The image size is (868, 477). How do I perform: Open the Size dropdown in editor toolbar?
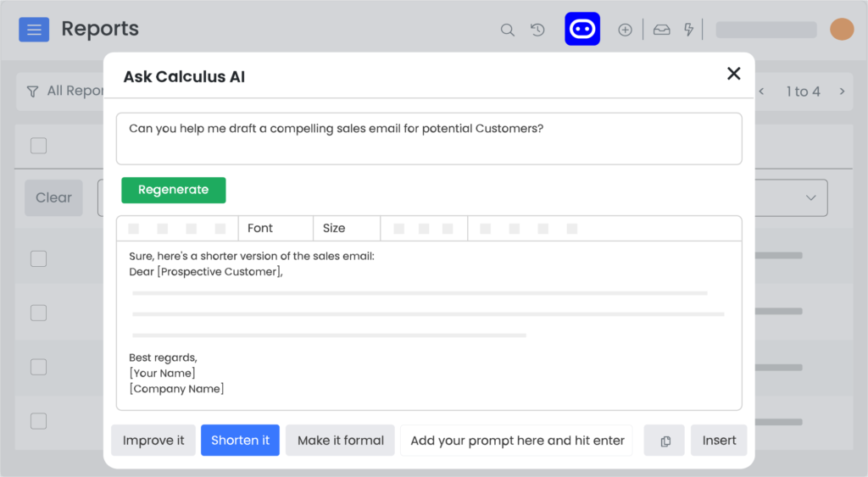[347, 228]
